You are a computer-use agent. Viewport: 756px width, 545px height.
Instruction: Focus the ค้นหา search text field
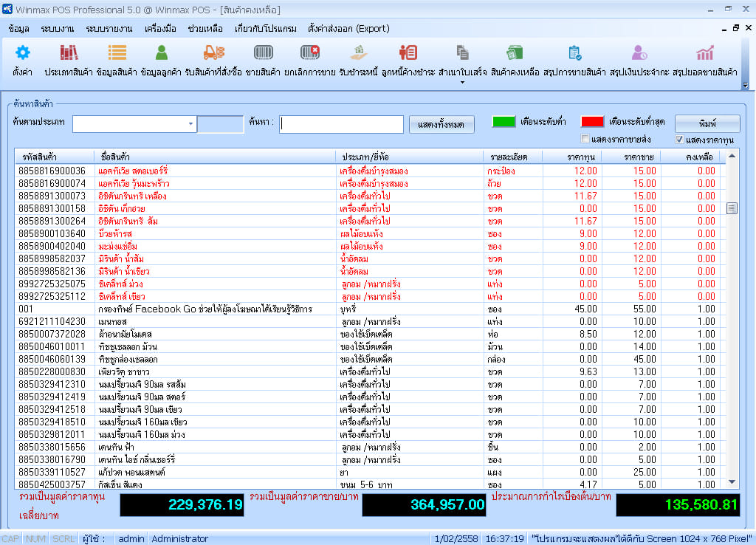tap(341, 124)
